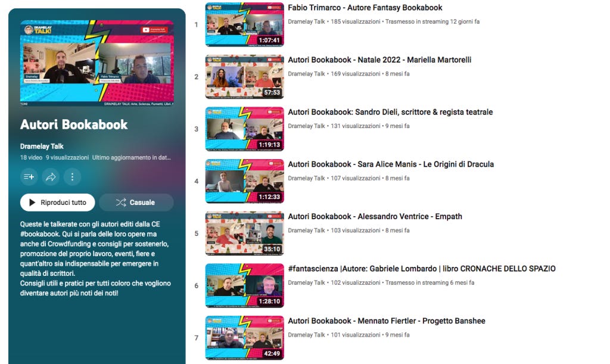Screen dimensions: 610x364
Task: Click Dramelay Talk channel under Sara Alice Manis video
Action: [x=306, y=178]
